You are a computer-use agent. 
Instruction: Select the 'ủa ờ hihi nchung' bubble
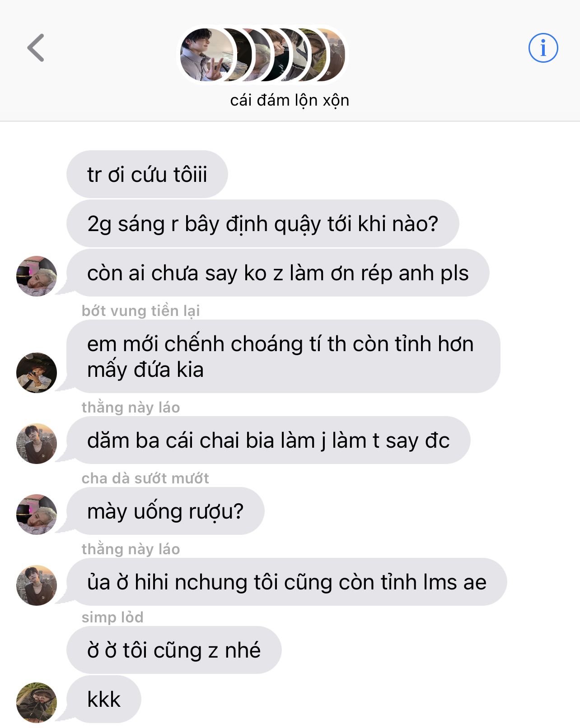tap(287, 582)
